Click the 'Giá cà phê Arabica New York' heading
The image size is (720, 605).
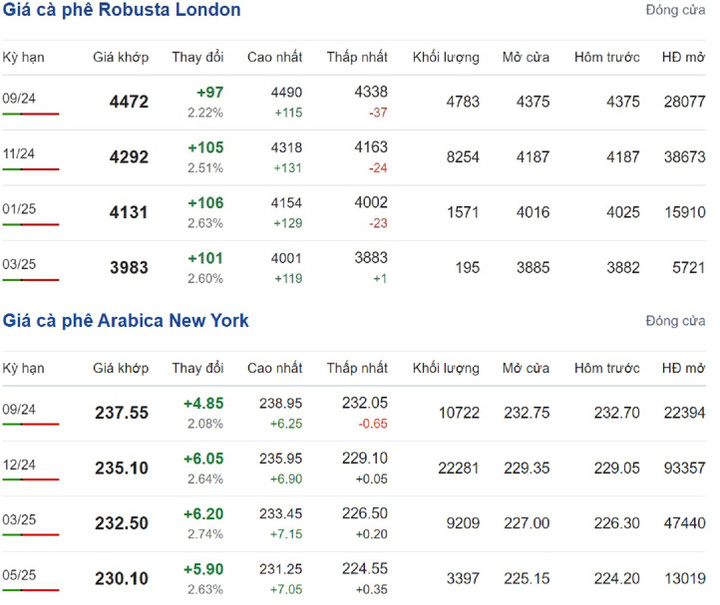[126, 321]
